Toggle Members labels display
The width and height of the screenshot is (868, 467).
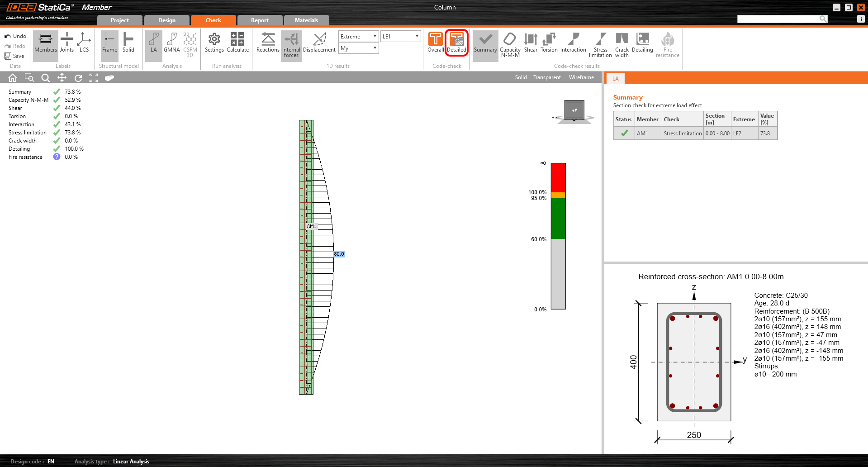point(46,43)
